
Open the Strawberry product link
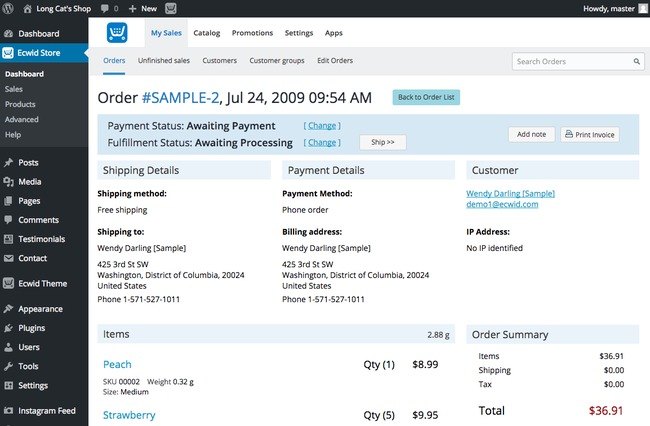coord(129,415)
